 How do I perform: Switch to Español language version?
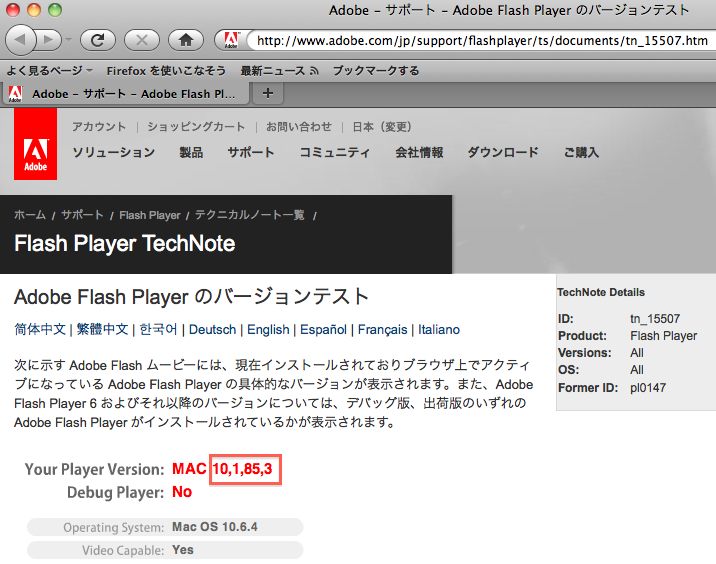[x=323, y=329]
